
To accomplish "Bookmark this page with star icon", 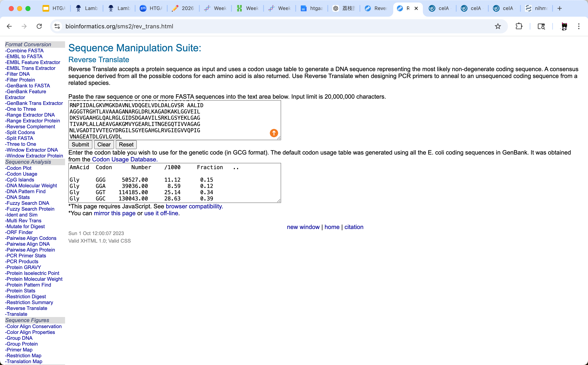I will (498, 26).
